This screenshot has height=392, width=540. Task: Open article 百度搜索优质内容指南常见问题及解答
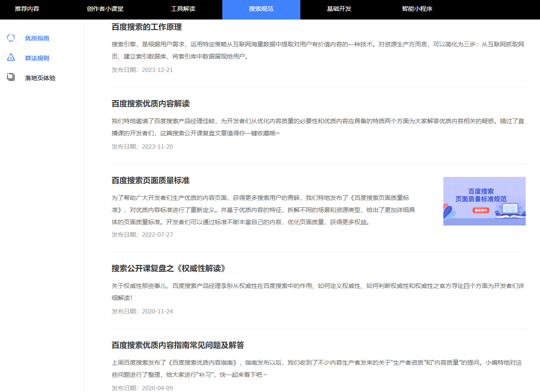click(178, 345)
